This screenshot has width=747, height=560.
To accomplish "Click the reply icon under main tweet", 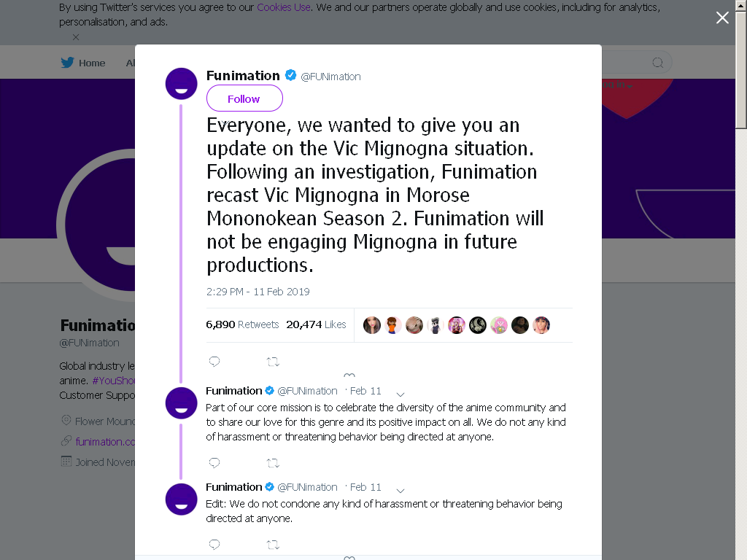I will pos(214,362).
